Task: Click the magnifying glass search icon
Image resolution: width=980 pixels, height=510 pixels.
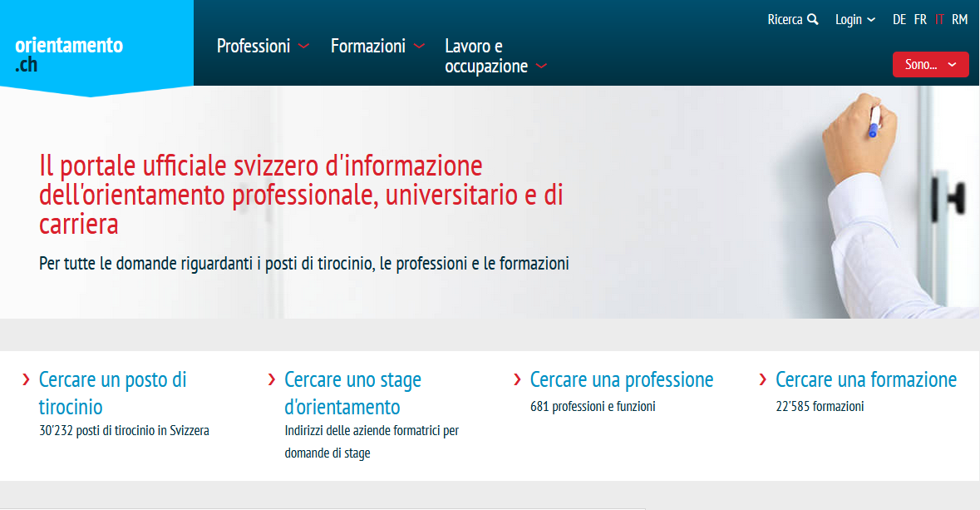Action: pyautogui.click(x=813, y=19)
